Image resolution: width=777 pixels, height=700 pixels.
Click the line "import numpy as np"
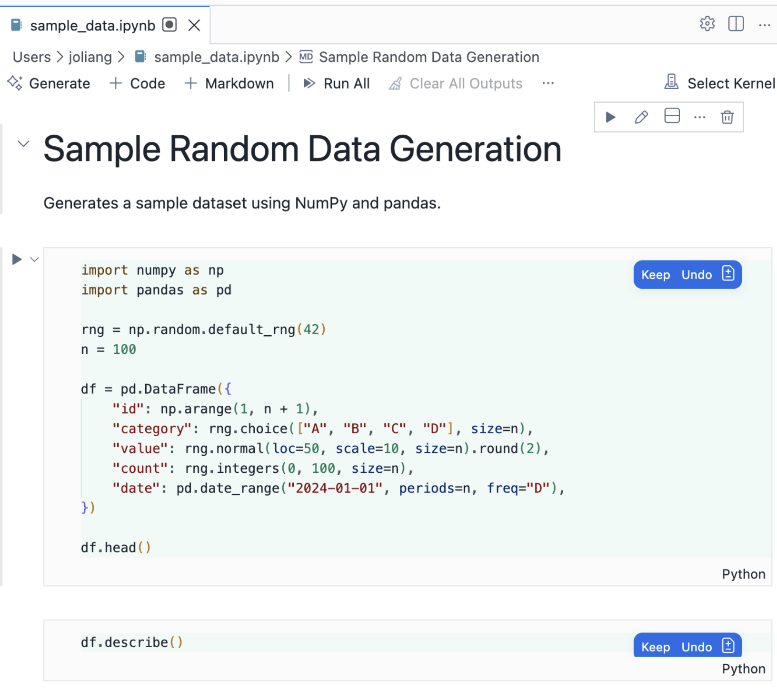(152, 270)
